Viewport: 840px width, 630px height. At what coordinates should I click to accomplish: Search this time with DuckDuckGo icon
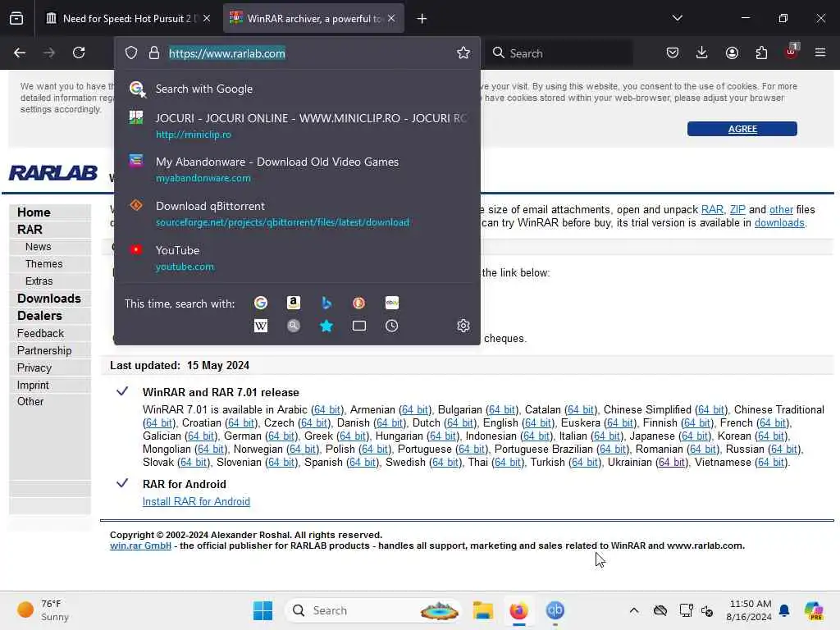(359, 303)
